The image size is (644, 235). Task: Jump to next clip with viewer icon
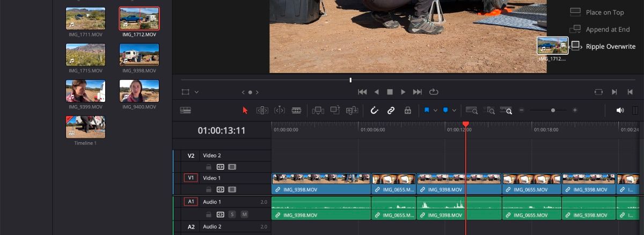click(614, 92)
